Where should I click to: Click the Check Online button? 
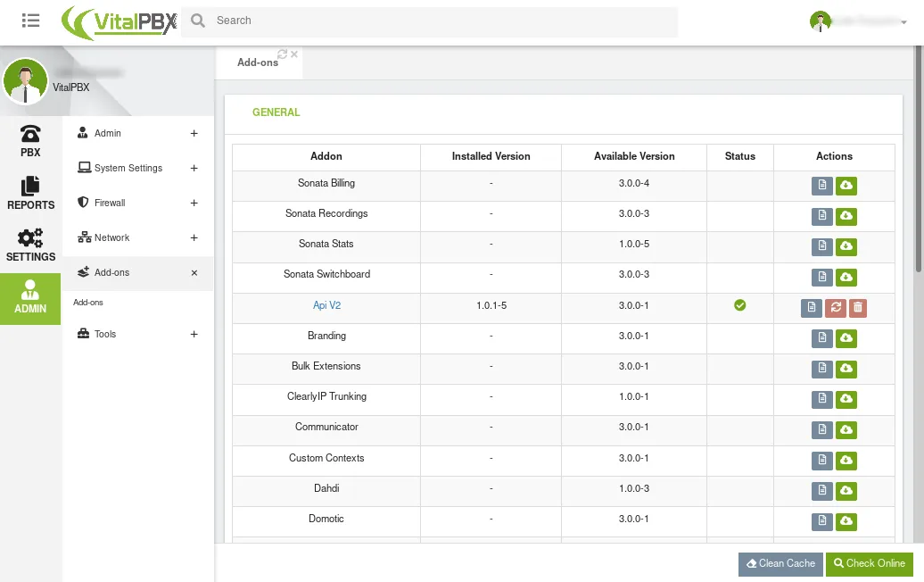tap(870, 564)
